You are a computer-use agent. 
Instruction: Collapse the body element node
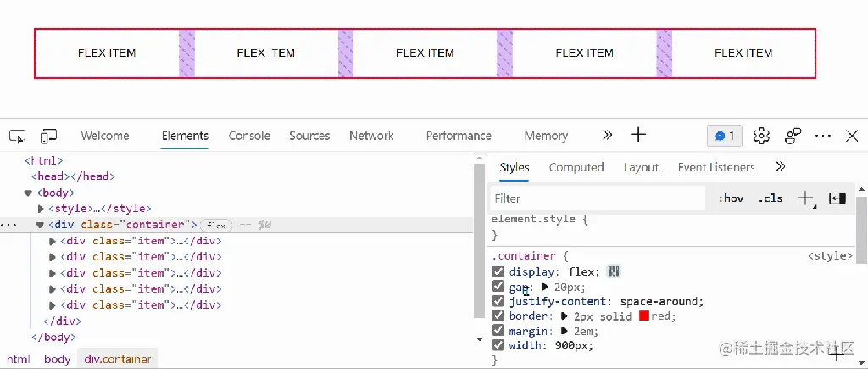click(28, 193)
